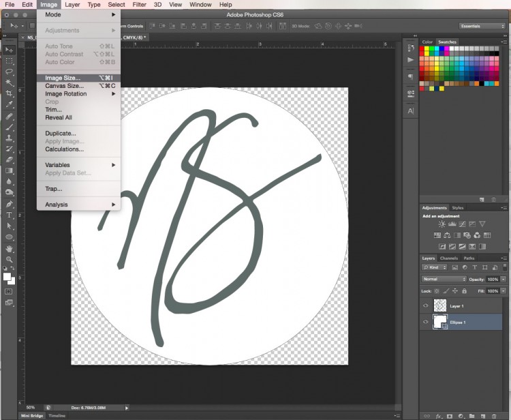Image resolution: width=511 pixels, height=420 pixels.
Task: Choose the Lasso tool
Action: pos(10,72)
